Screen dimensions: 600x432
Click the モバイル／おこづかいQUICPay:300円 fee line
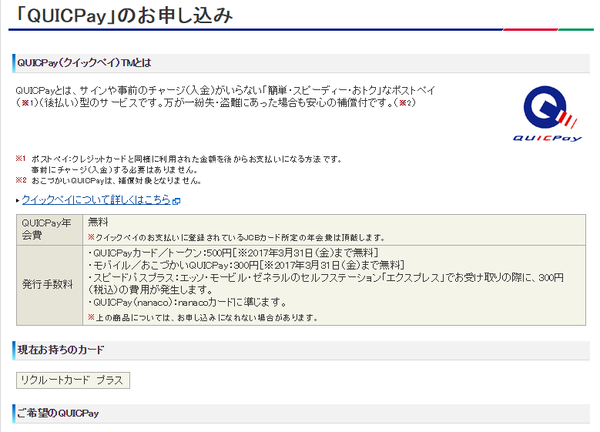coord(246,265)
